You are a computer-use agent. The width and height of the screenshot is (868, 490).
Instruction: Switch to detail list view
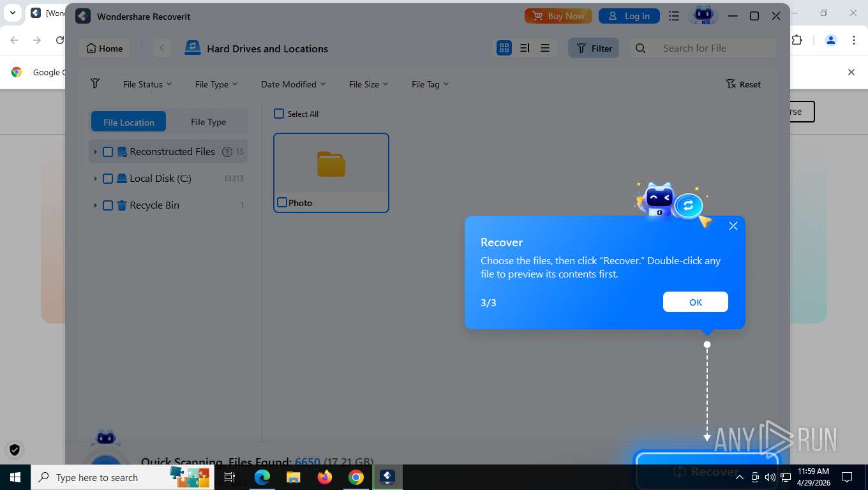click(x=525, y=48)
